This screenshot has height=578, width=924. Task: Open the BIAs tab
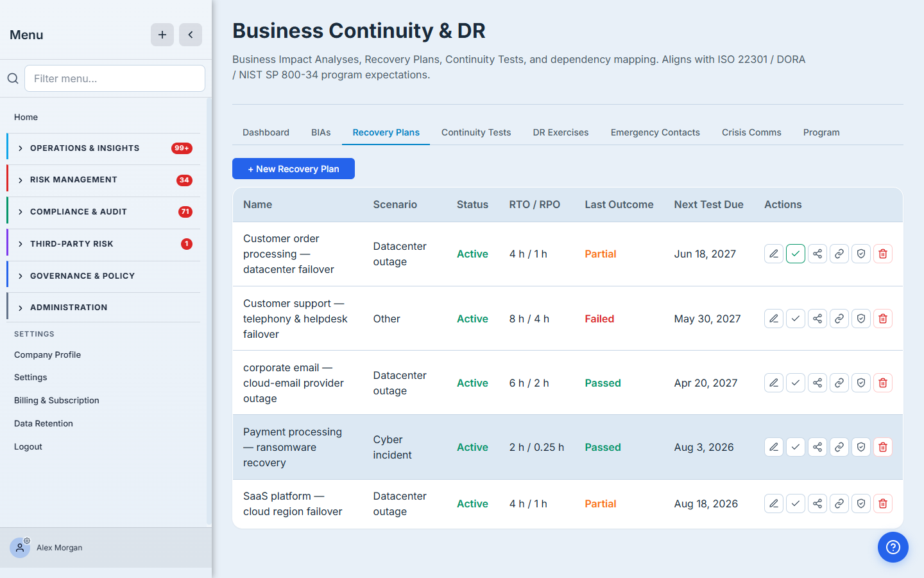tap(321, 132)
